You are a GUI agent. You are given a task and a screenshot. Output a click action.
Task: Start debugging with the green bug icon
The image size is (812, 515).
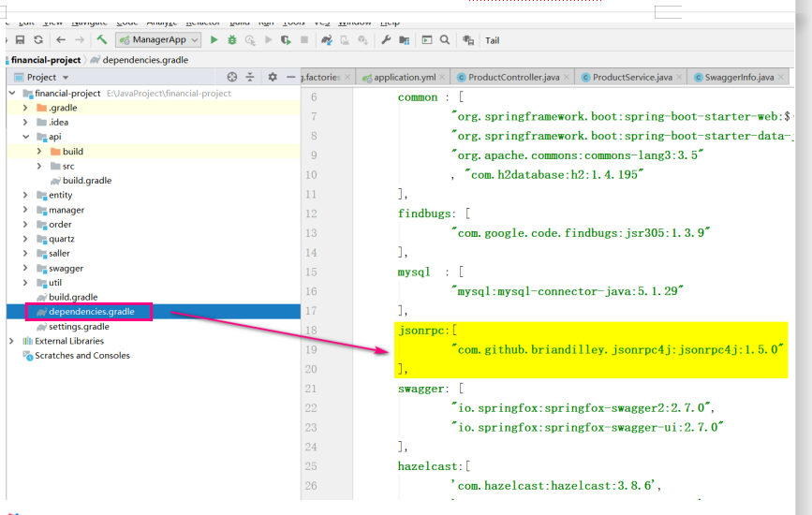[x=231, y=40]
